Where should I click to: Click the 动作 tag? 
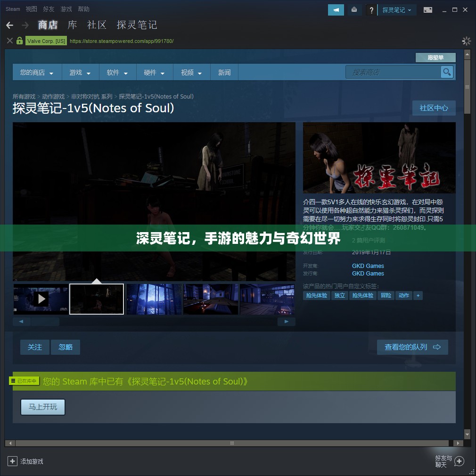[404, 295]
